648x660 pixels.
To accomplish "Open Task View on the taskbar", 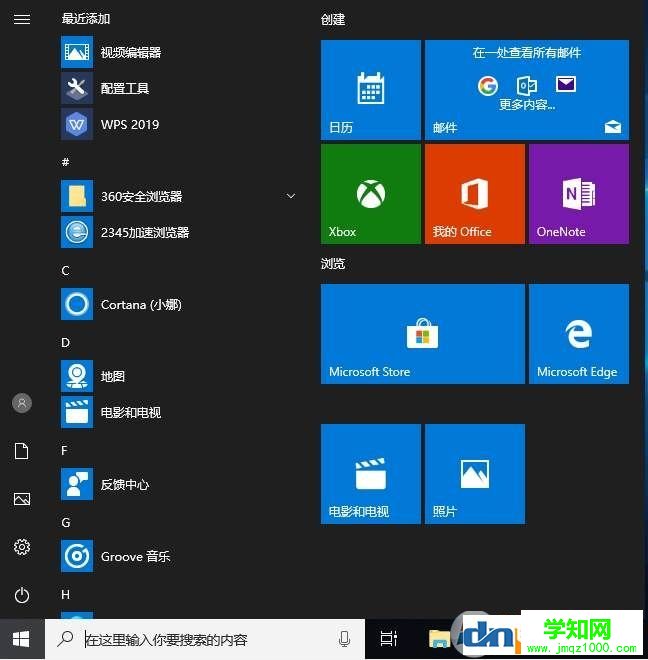I will tap(388, 639).
